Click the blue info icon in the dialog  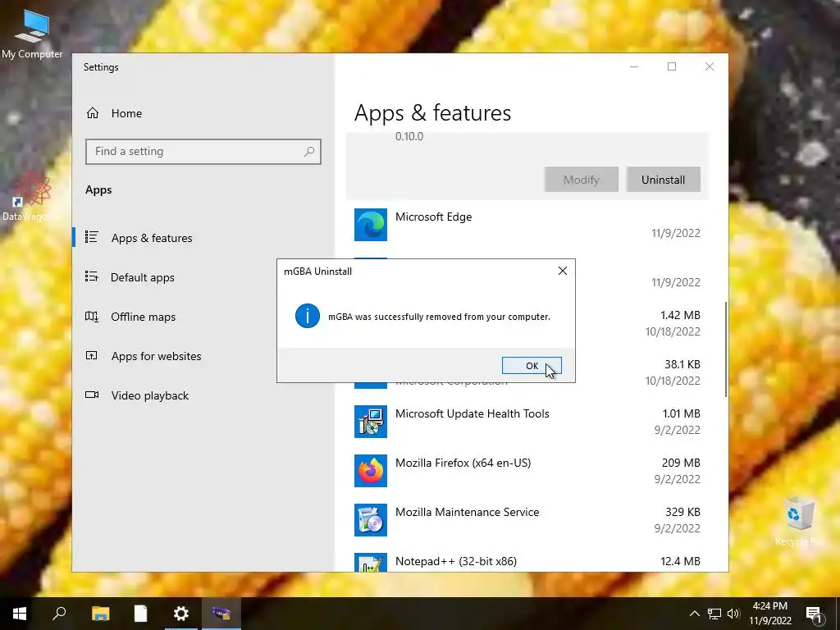(x=308, y=316)
